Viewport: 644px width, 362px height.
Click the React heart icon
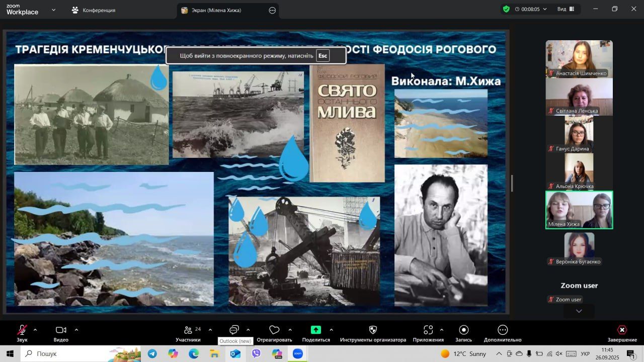tap(274, 330)
